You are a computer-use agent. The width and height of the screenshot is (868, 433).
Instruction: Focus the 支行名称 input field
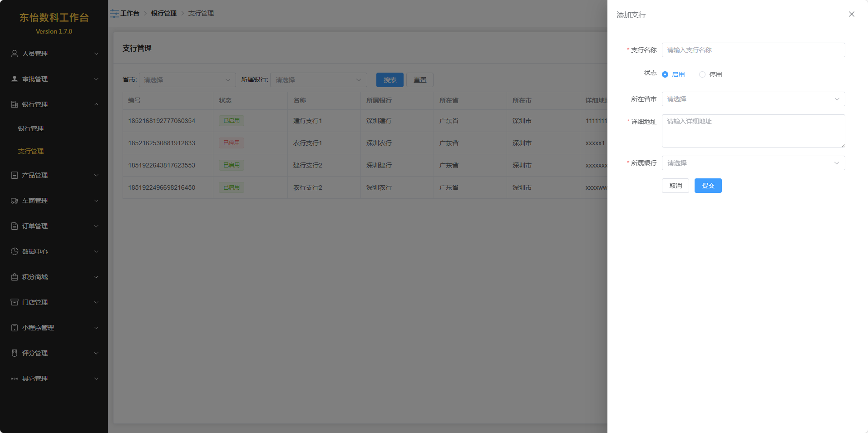[753, 50]
